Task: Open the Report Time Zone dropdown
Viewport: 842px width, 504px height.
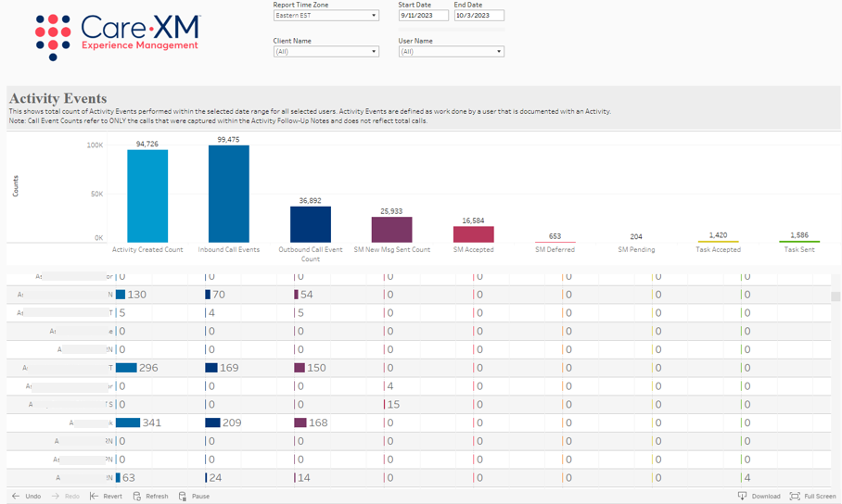Action: 325,16
